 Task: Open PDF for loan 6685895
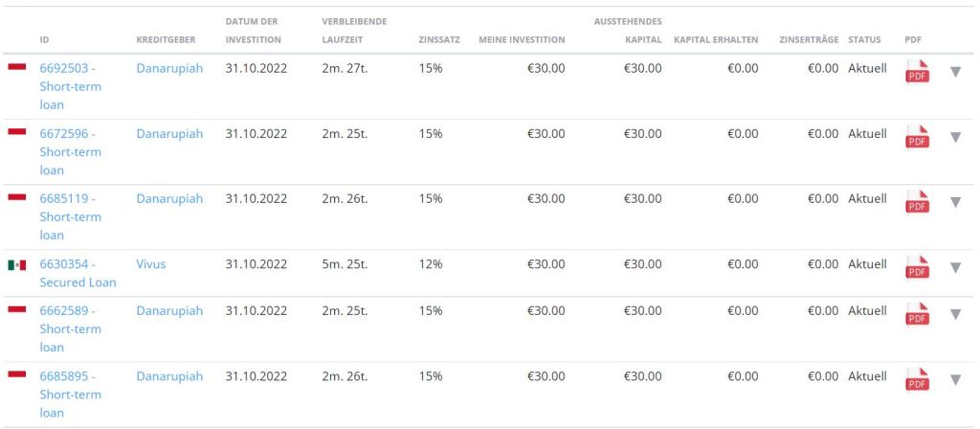[x=917, y=380]
